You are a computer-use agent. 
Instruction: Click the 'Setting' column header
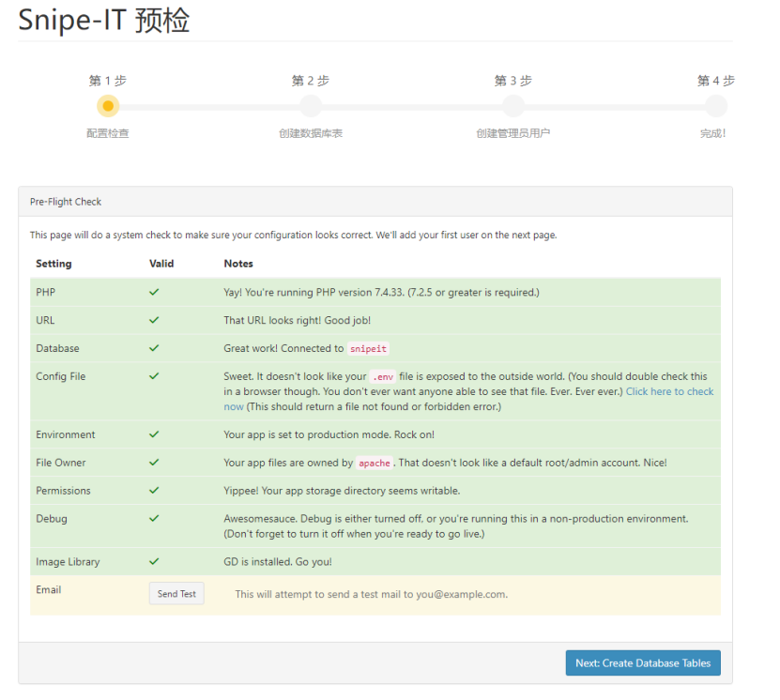tap(54, 264)
